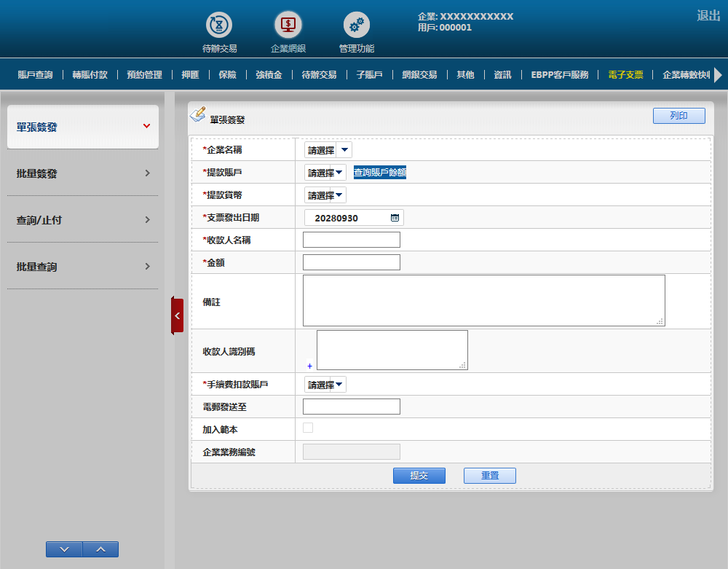Open the 待辦交易 hourglass icon
Viewport: 728px width, 569px height.
click(219, 25)
